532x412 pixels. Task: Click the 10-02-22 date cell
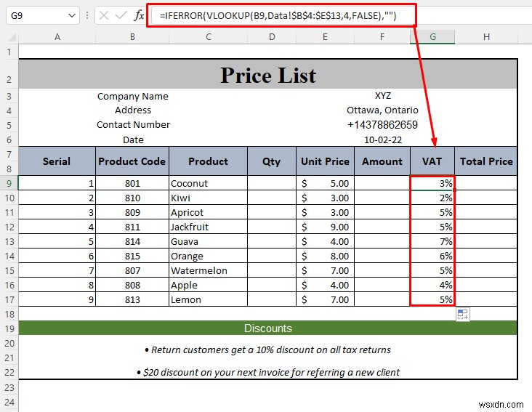click(382, 140)
